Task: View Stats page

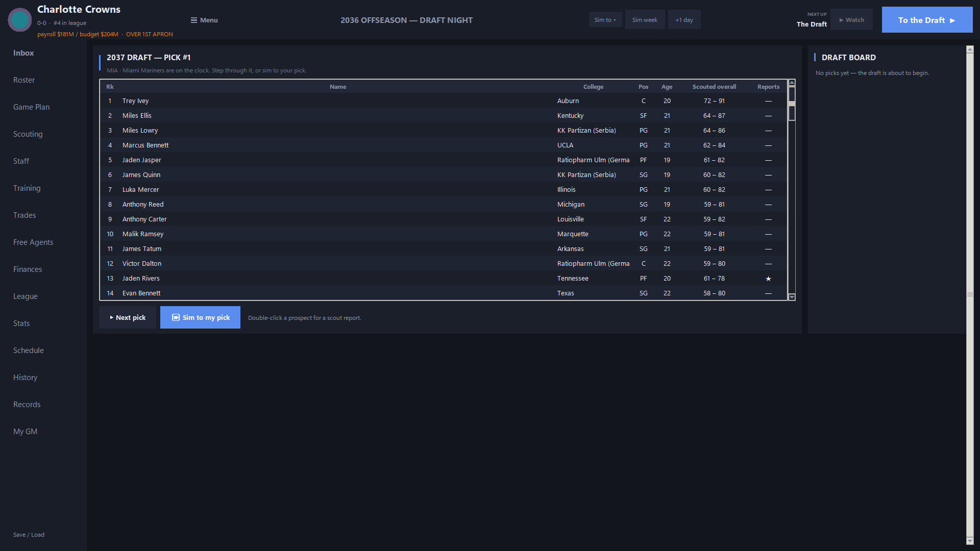Action: (x=21, y=323)
